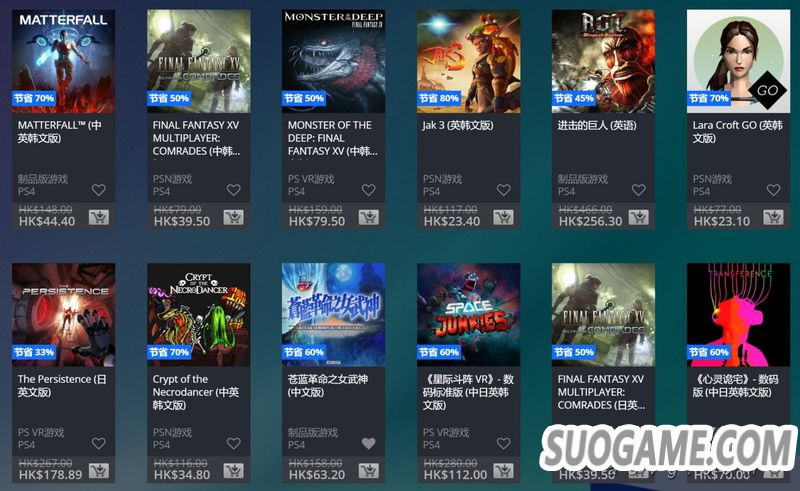800x491 pixels.
Task: Open the Transference cover artwork
Action: [738, 315]
